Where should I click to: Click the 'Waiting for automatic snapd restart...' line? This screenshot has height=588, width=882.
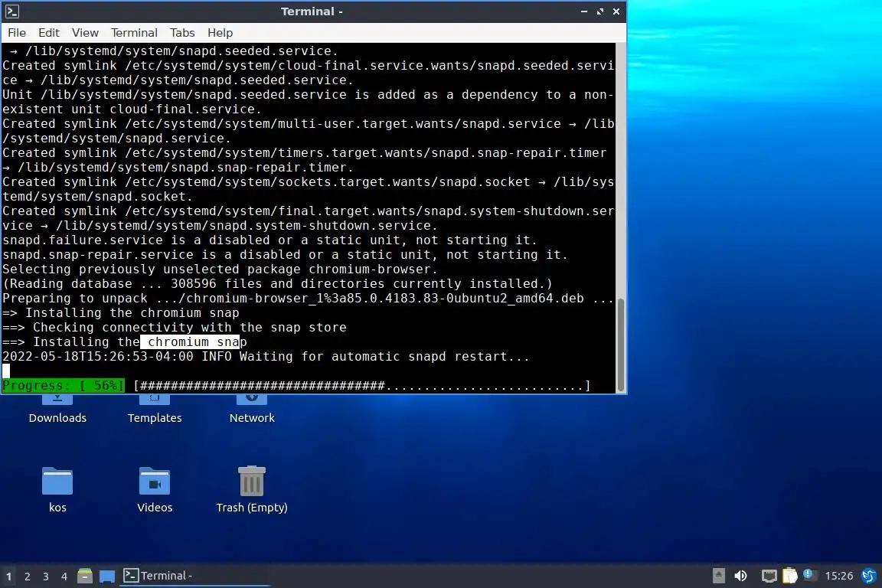tap(384, 356)
